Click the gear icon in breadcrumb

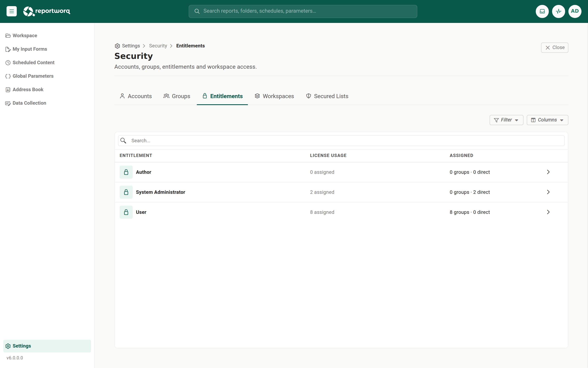click(117, 46)
